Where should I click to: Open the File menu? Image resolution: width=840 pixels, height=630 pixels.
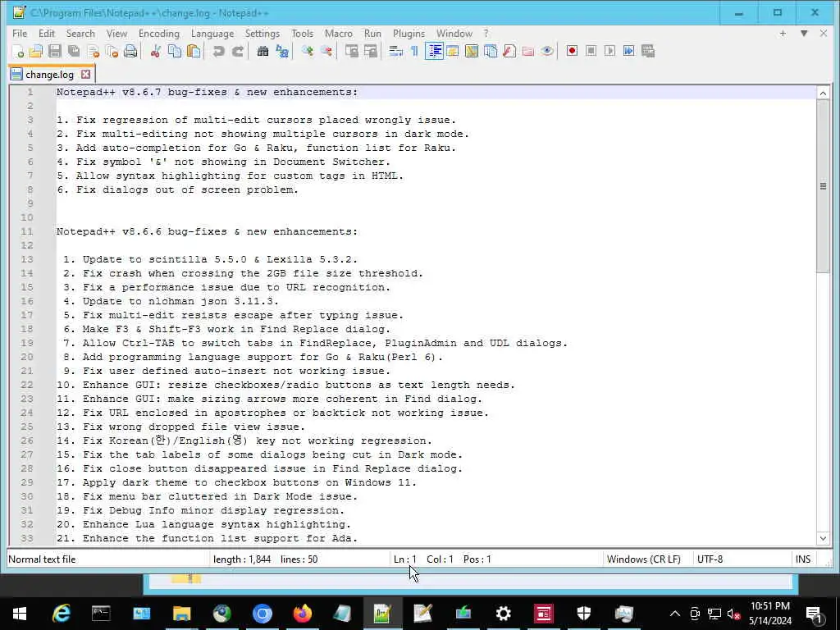click(20, 33)
